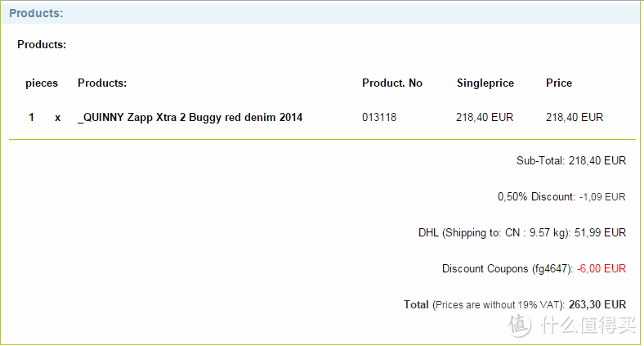Click the 218,40 EUR value under Singleprice

pyautogui.click(x=485, y=117)
